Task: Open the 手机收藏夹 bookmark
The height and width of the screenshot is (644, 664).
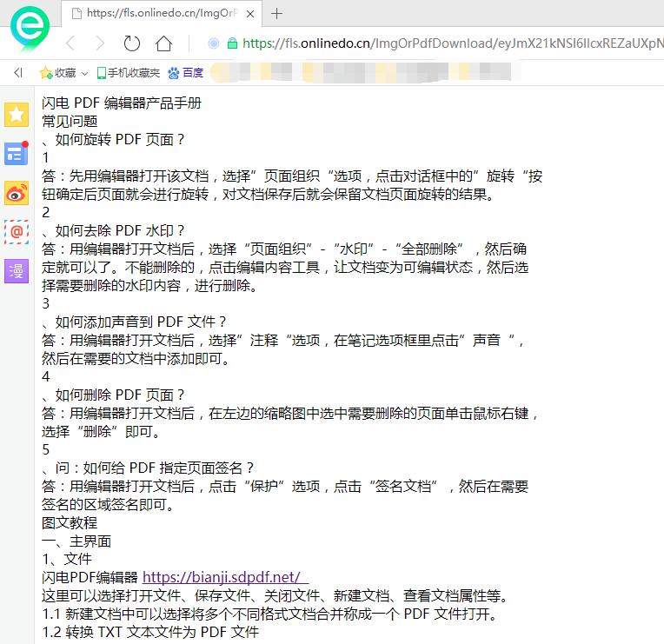Action: click(129, 73)
